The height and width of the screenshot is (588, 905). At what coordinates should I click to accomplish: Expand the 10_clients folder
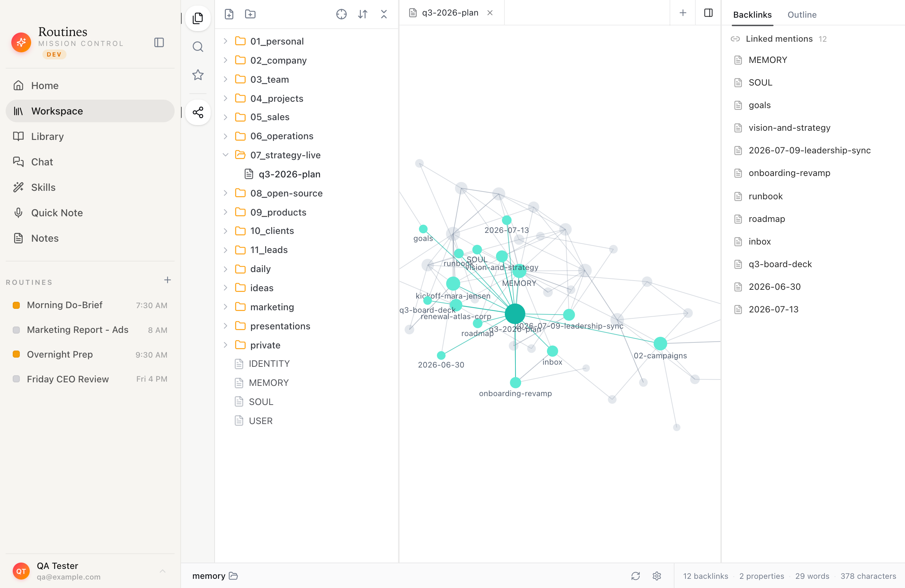[x=226, y=231]
